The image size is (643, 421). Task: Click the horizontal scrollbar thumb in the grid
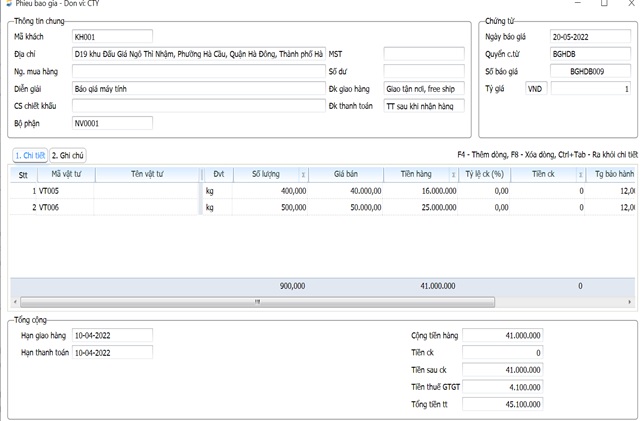[257, 301]
